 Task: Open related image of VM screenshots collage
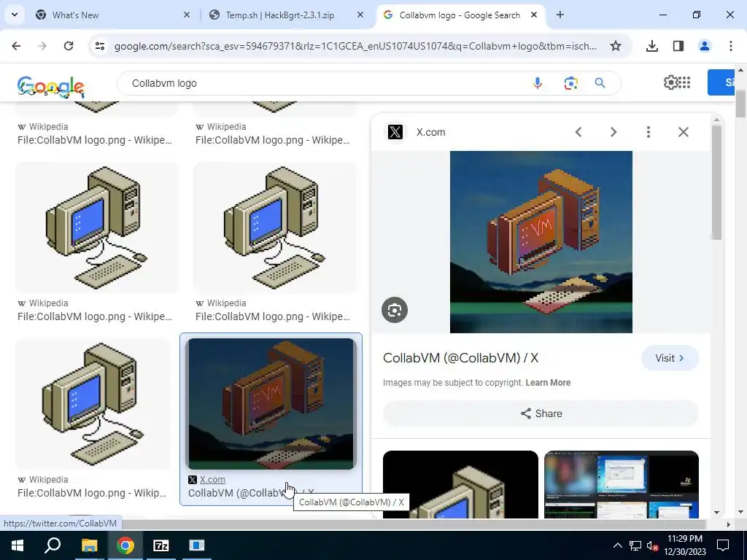[x=622, y=484]
